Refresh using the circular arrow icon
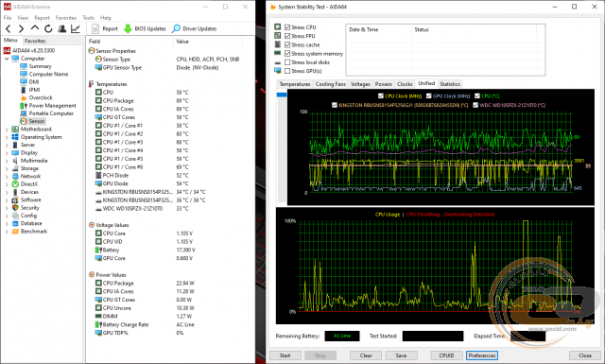605x364 pixels. [48, 28]
